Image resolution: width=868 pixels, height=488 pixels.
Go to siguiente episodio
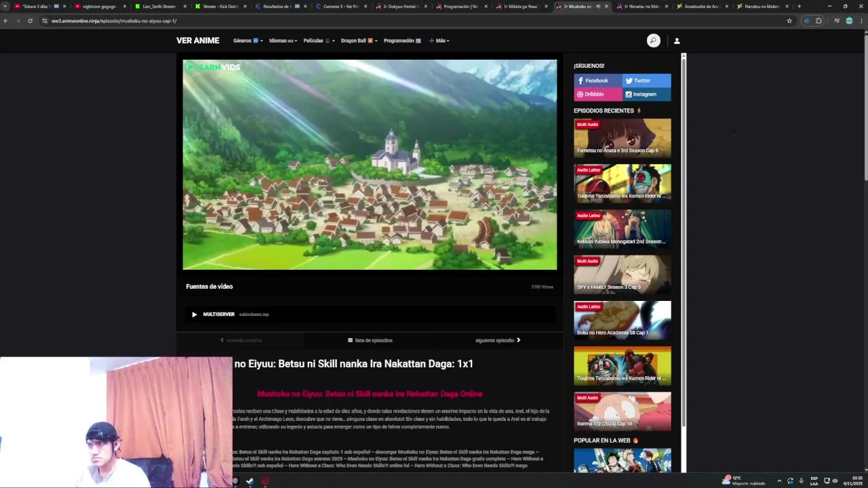point(498,340)
